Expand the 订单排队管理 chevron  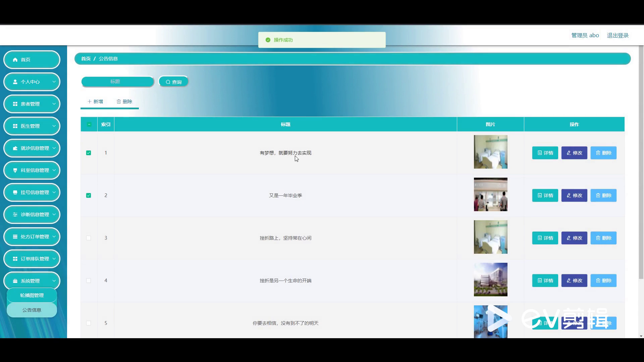54,259
